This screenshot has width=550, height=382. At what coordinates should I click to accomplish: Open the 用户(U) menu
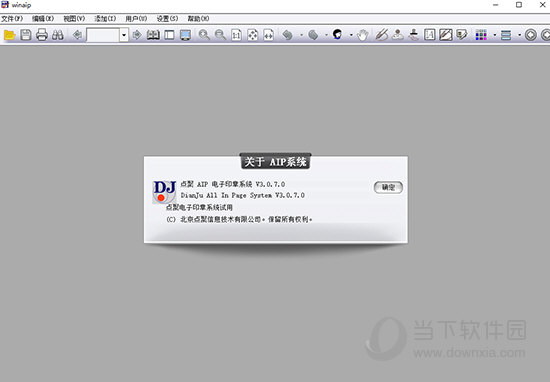pyautogui.click(x=136, y=19)
